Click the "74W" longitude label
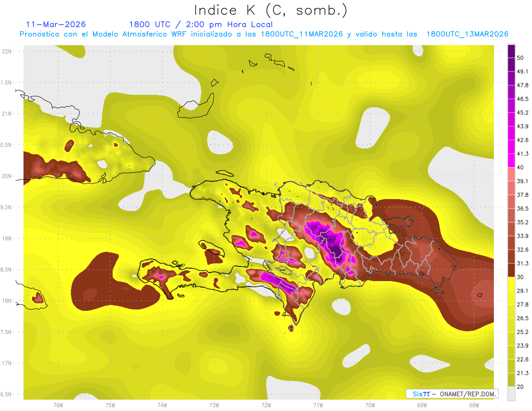The image size is (532, 411). pos(162,405)
